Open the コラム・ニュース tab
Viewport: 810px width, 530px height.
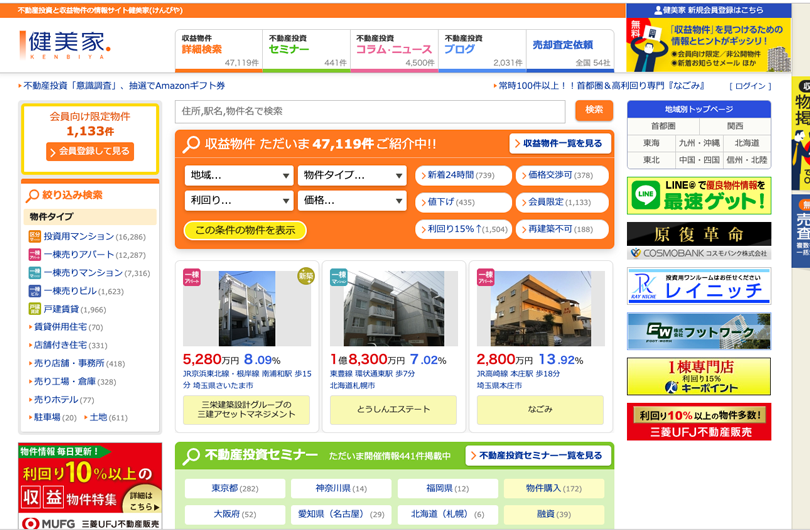394,51
